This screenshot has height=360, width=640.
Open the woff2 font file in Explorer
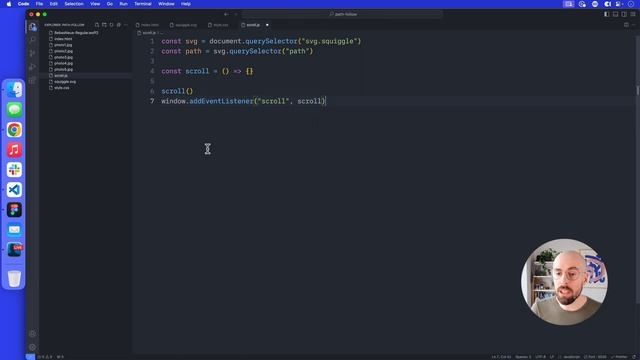click(76, 33)
